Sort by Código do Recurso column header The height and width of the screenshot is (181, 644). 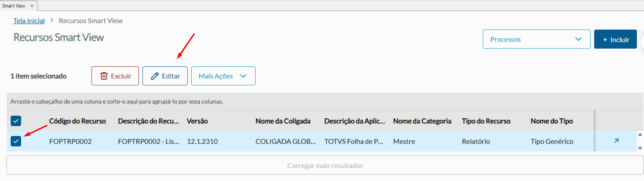click(x=77, y=121)
